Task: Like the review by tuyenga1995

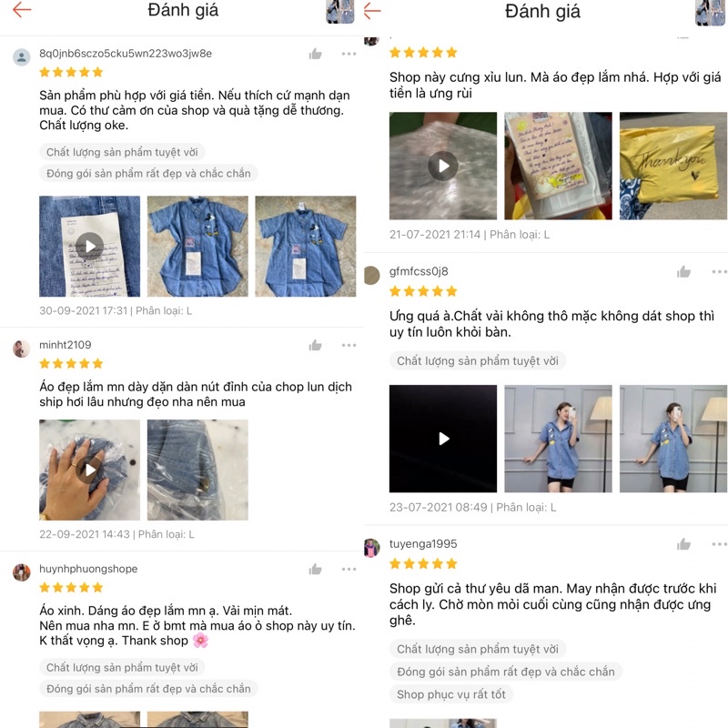Action: [x=683, y=543]
